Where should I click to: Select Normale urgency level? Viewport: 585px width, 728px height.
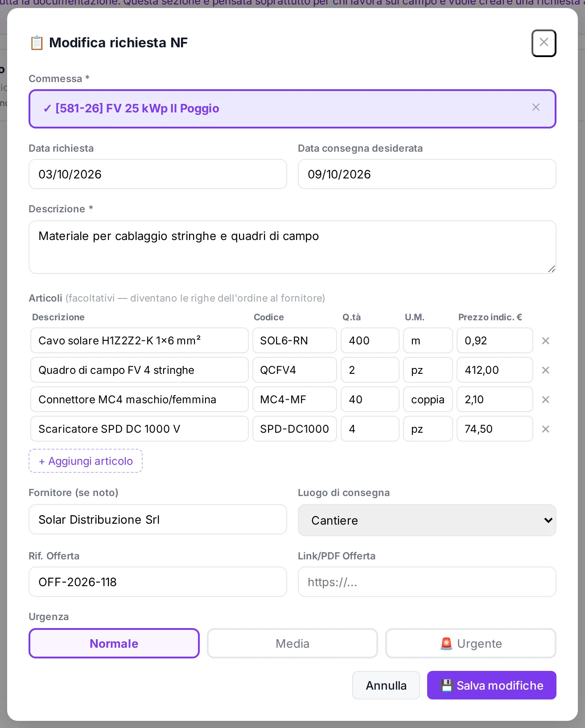point(114,643)
